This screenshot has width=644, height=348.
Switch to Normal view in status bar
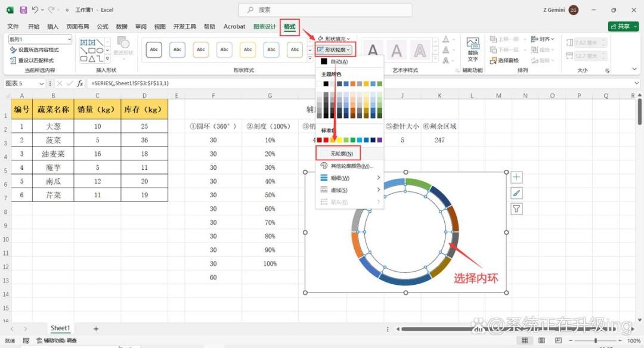(x=525, y=341)
